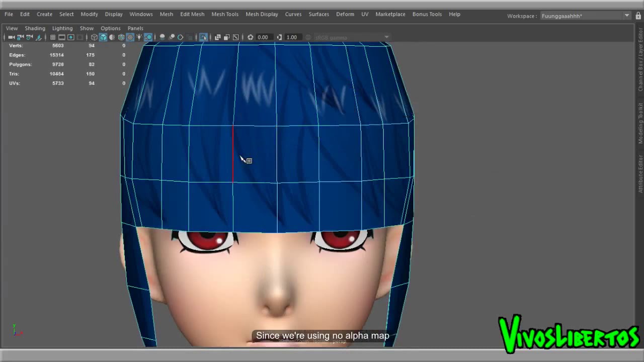Toggle X-ray joints icon
Image resolution: width=644 pixels, height=362 pixels.
click(235, 37)
